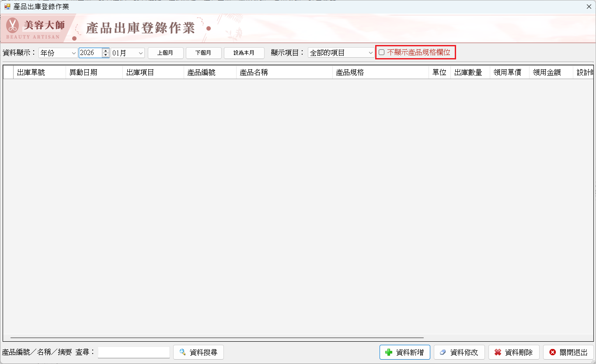Click the 資料搜尋 search button
Image resolution: width=596 pixels, height=364 pixels.
pos(199,352)
